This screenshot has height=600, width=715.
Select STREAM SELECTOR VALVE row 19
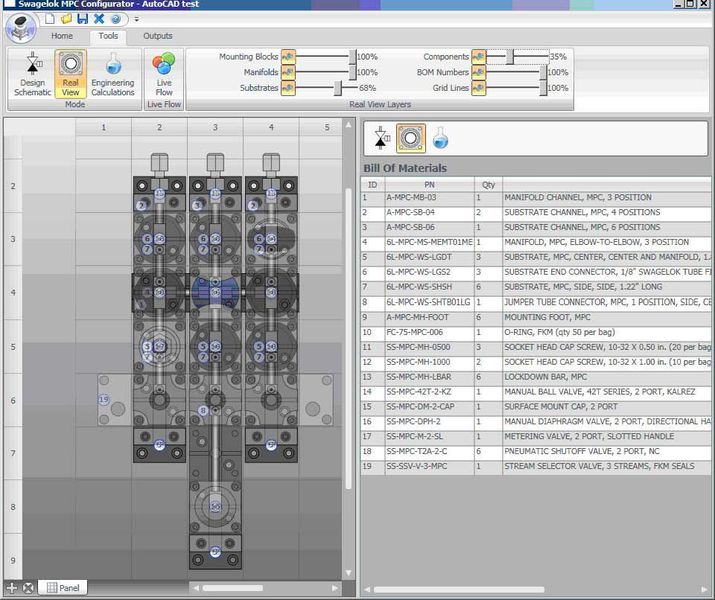536,466
